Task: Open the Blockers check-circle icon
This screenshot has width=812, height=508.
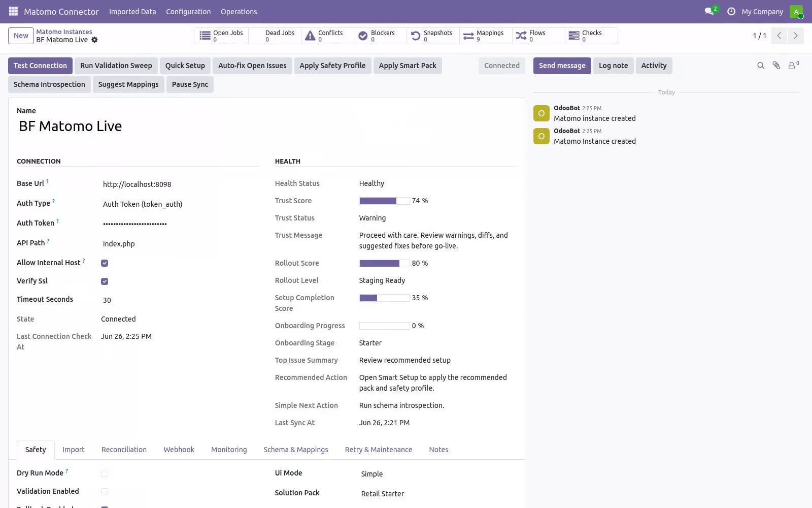Action: tap(363, 36)
